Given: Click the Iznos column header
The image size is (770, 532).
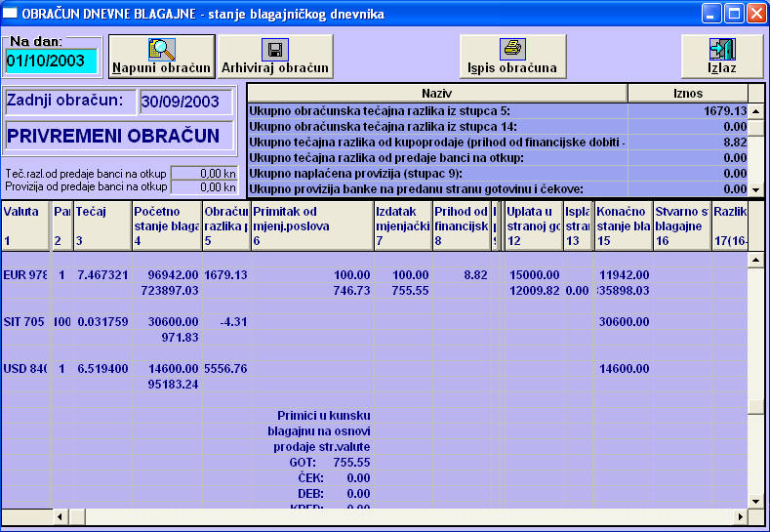Looking at the screenshot, I should [x=687, y=92].
